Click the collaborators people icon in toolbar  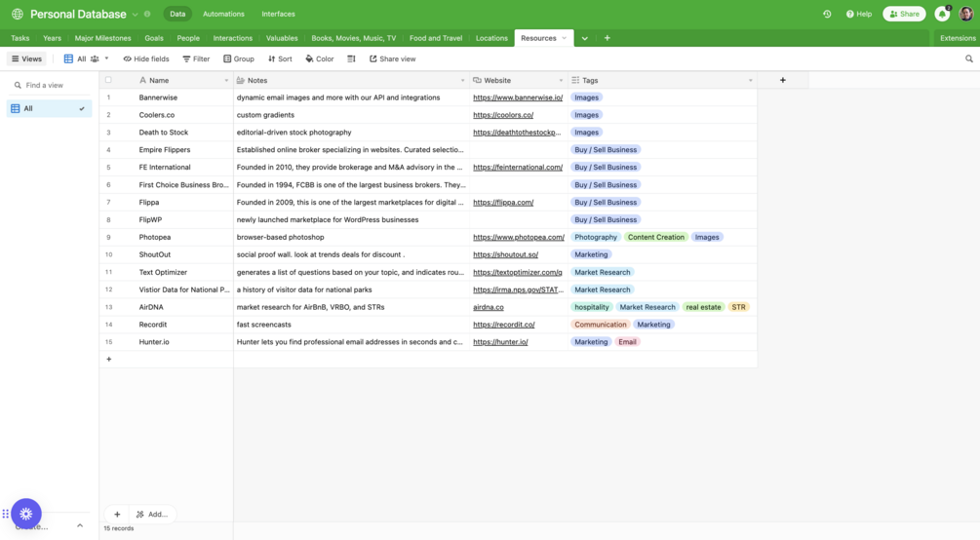(95, 58)
